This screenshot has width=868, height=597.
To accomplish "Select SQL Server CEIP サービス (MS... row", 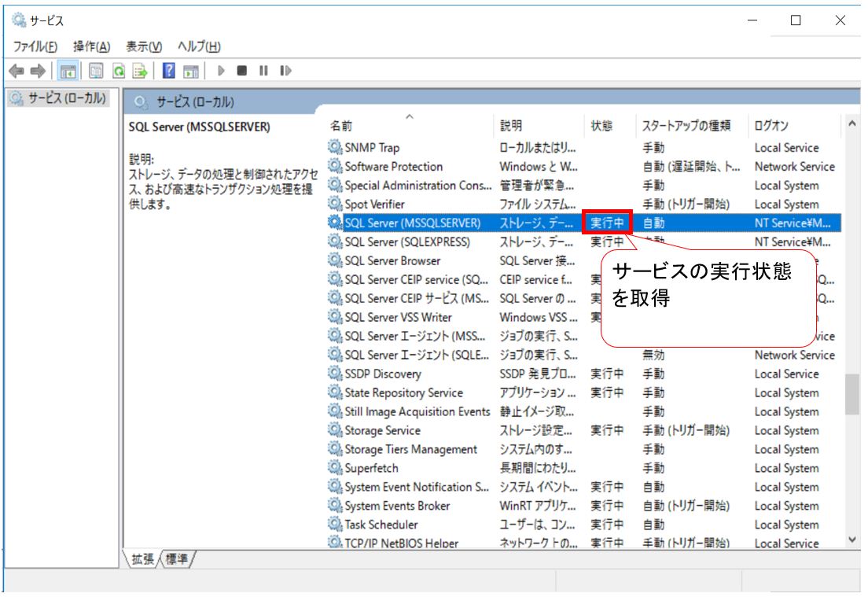I will tap(584, 299).
